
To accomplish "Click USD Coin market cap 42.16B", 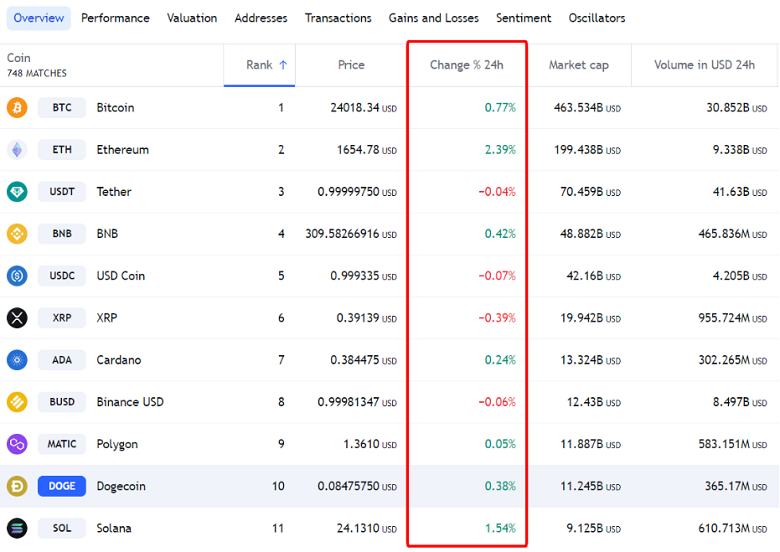I will coord(593,276).
